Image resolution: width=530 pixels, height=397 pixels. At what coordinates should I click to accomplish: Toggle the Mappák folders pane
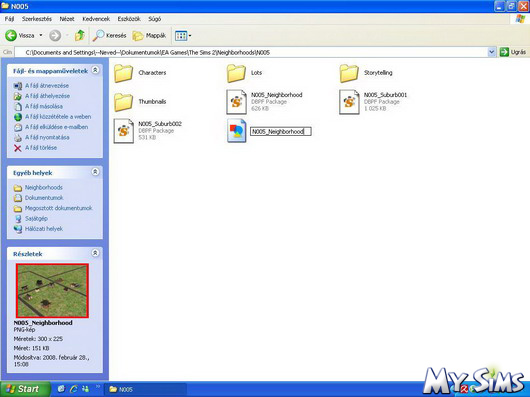149,35
